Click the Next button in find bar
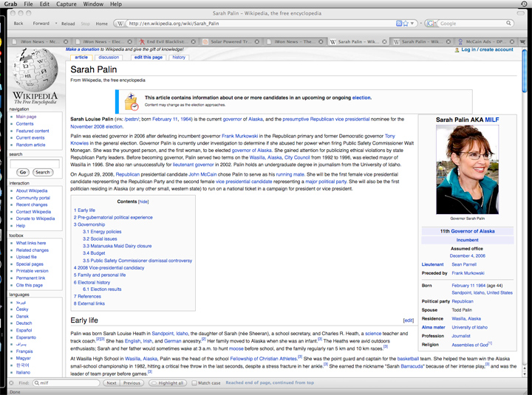Image resolution: width=532 pixels, height=395 pixels. pyautogui.click(x=110, y=383)
